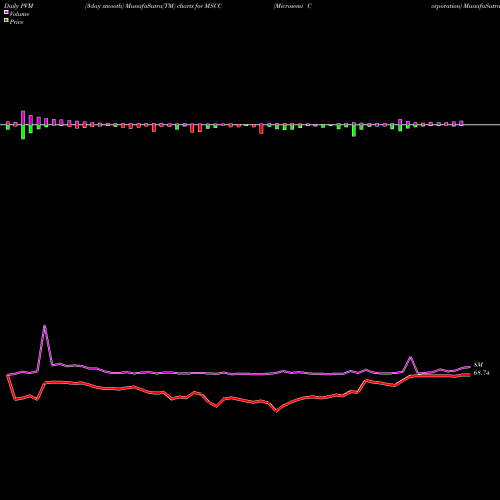This screenshot has height=500, width=500.
Task: Click the tallest magenta volume line spike
Action: [x=45, y=327]
